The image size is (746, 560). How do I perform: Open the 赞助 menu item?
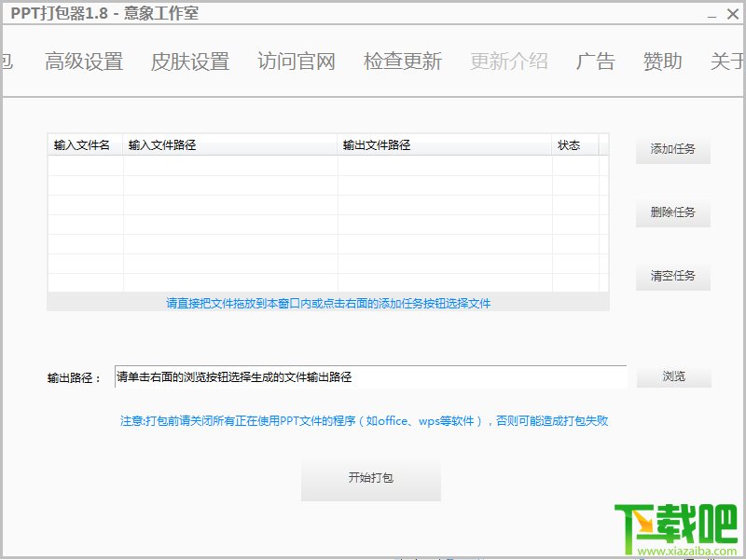pos(663,61)
